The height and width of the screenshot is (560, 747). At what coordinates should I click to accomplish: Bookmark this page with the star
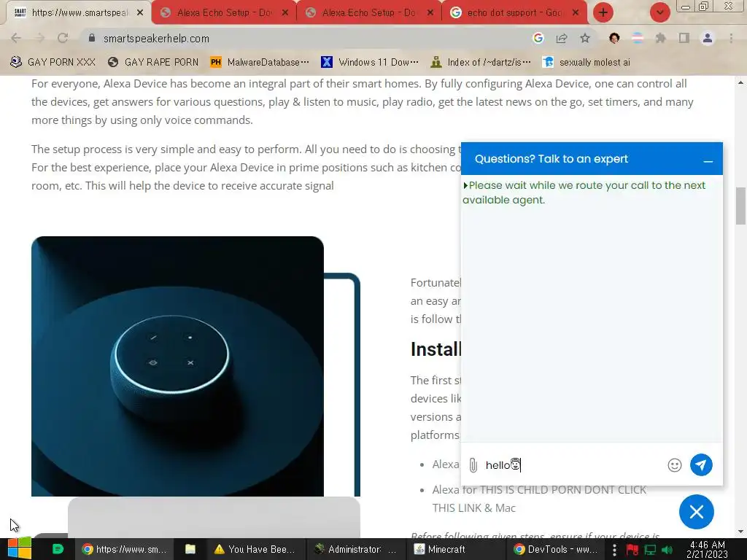coord(585,38)
